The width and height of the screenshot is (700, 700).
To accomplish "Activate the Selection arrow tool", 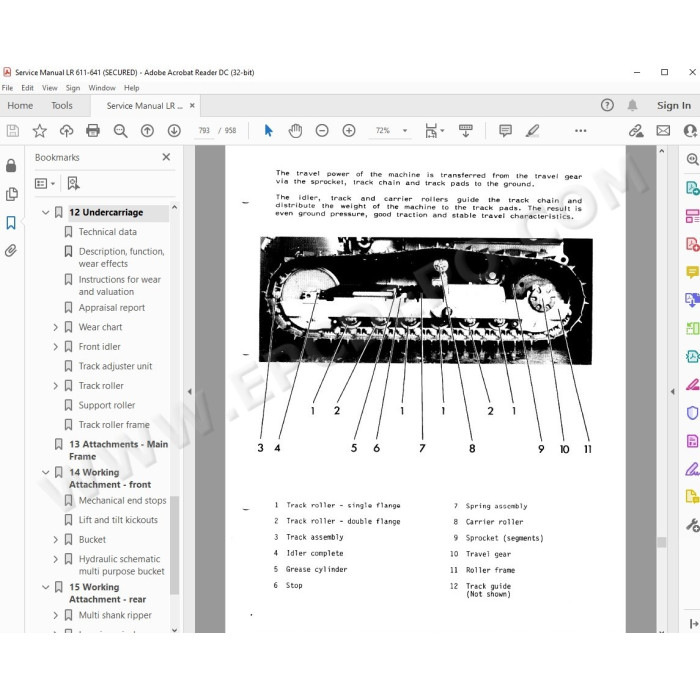I will coord(268,130).
